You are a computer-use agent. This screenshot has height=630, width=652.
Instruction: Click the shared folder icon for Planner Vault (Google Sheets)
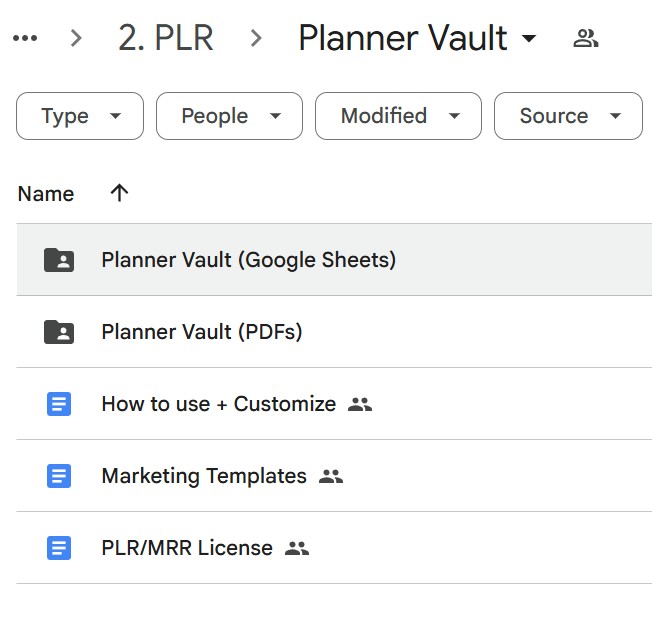tap(59, 260)
